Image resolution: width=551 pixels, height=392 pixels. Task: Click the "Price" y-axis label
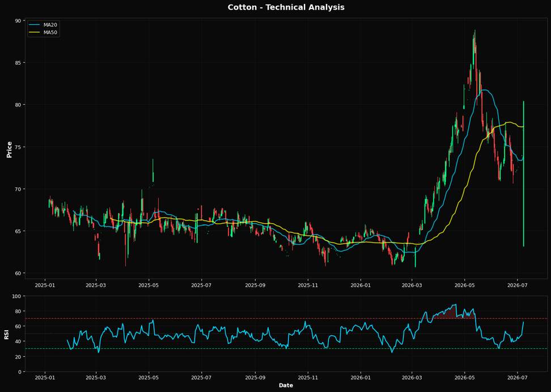point(10,150)
